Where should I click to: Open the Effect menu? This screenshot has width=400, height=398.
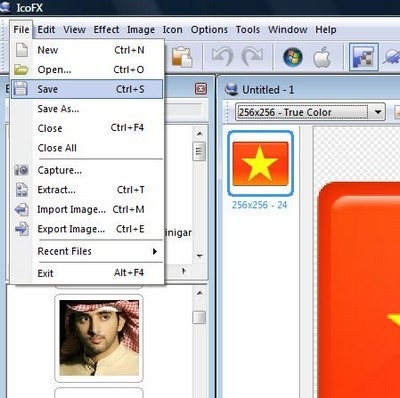pyautogui.click(x=106, y=30)
